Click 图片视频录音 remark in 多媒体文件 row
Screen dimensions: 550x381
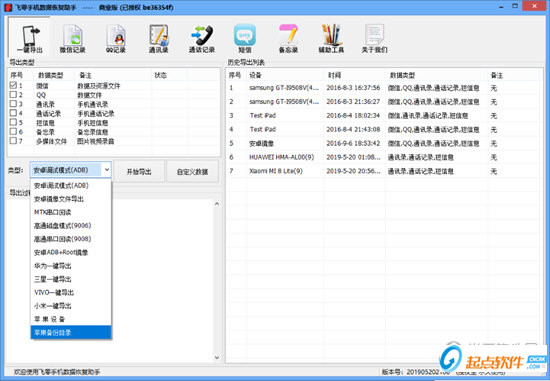(x=95, y=141)
